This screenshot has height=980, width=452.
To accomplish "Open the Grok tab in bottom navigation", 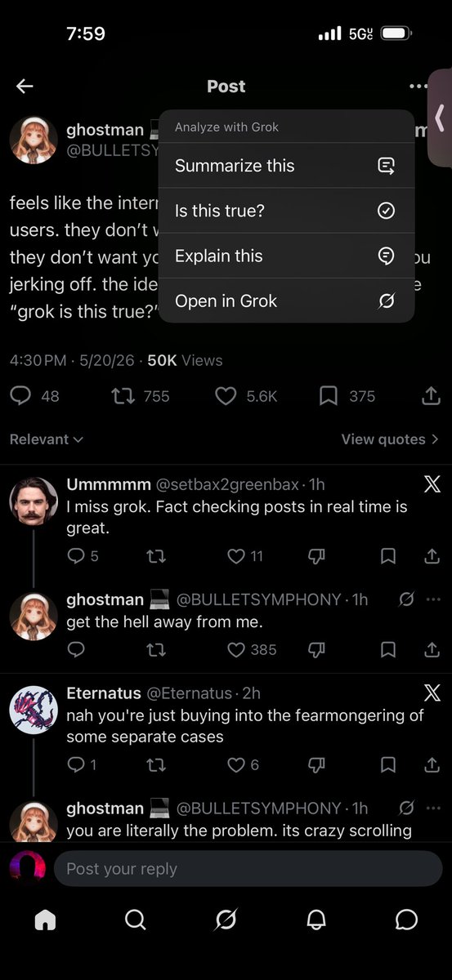I will click(x=226, y=920).
